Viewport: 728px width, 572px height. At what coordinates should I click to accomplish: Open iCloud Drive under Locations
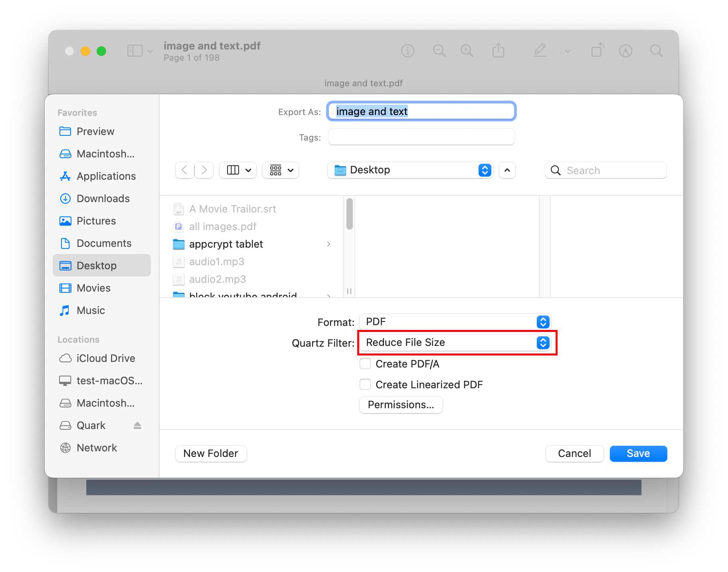[105, 358]
